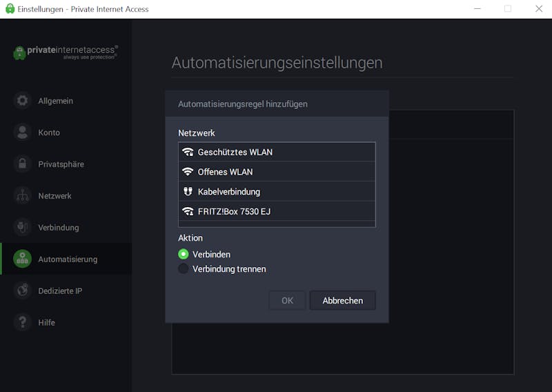Viewport: 552px width, 392px height.
Task: Close the Einstellungen window
Action: (x=539, y=9)
